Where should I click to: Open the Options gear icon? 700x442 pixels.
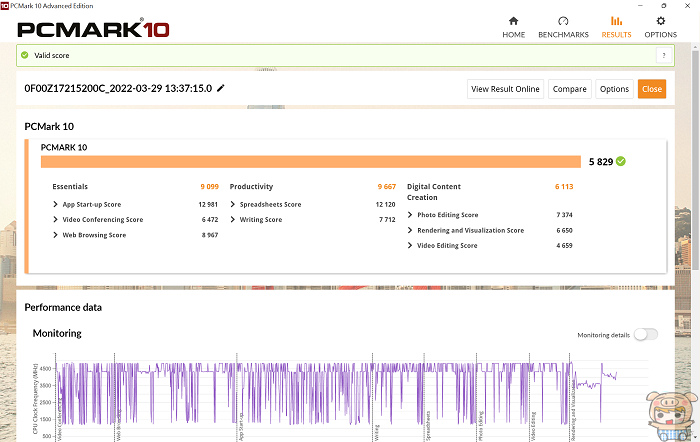pos(660,21)
